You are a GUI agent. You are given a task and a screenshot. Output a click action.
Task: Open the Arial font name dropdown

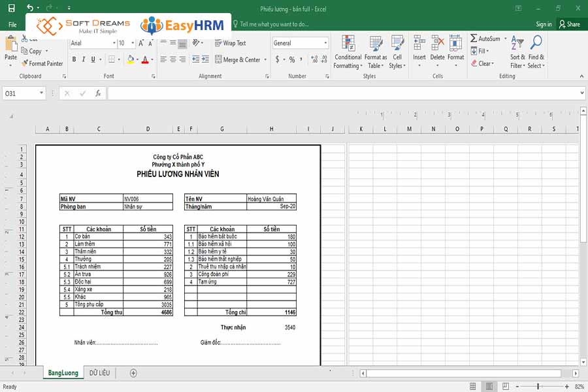[x=114, y=43]
